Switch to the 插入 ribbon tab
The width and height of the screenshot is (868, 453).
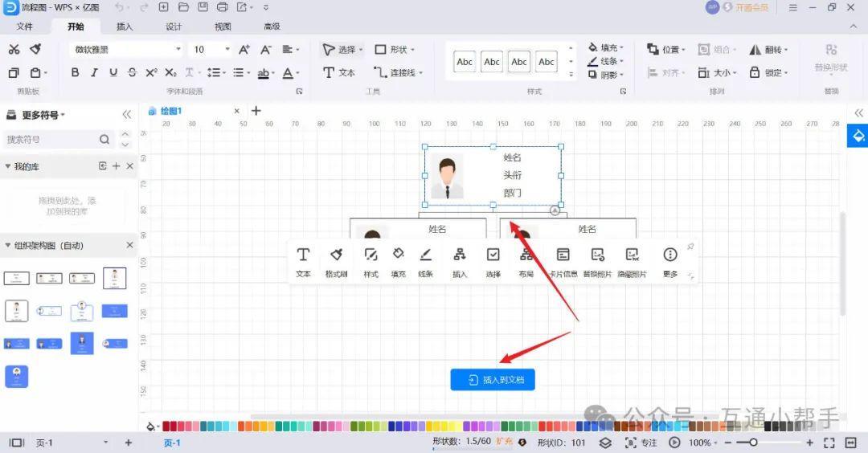(125, 27)
